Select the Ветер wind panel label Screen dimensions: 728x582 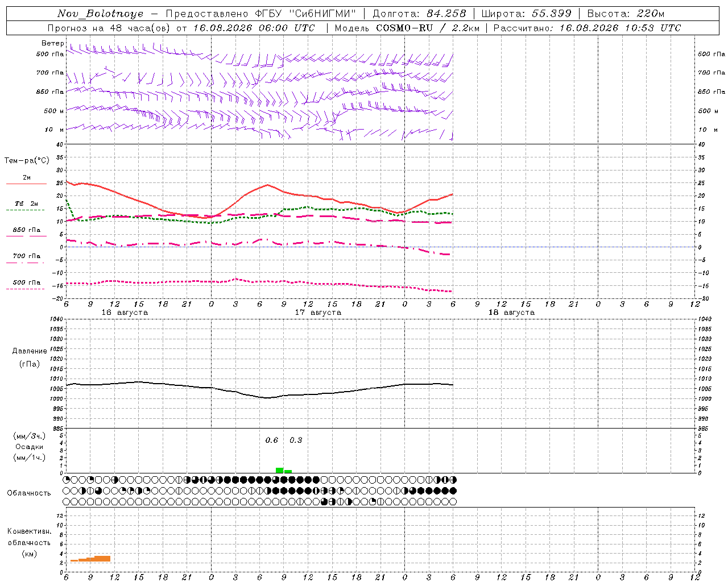pos(53,43)
